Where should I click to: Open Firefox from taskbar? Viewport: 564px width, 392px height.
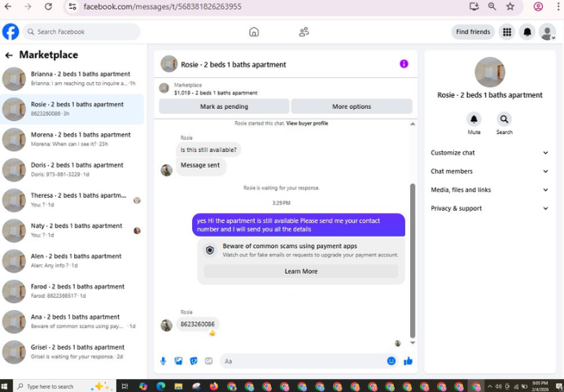tap(214, 386)
